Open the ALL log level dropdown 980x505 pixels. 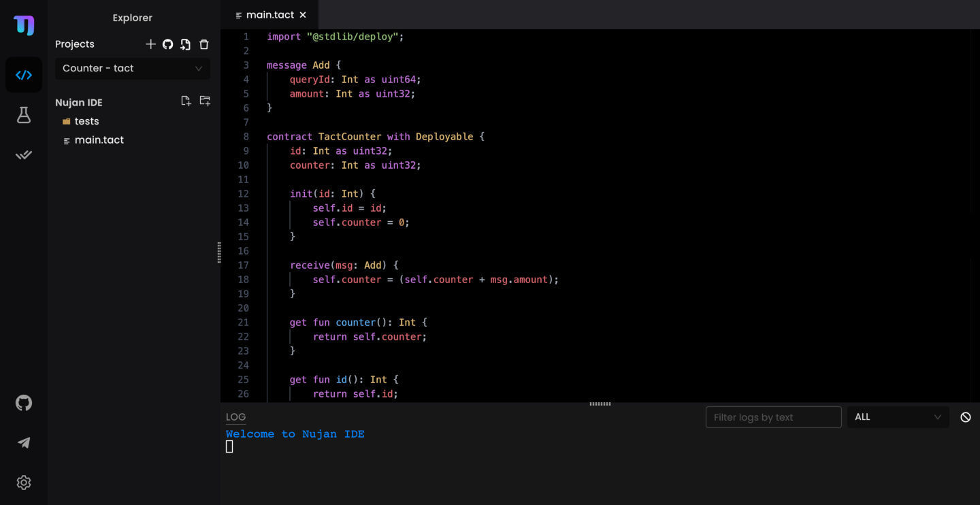coord(898,417)
